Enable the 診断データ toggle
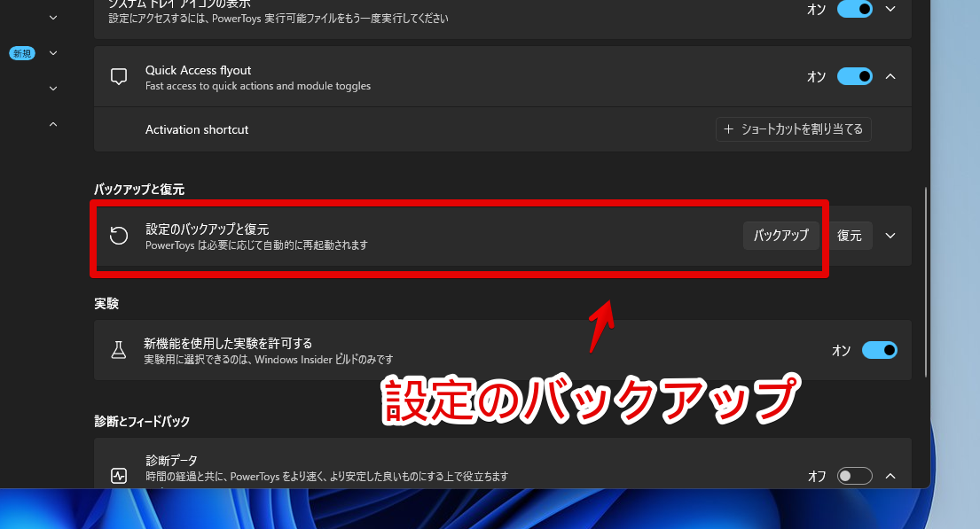The height and width of the screenshot is (529, 980). (855, 476)
